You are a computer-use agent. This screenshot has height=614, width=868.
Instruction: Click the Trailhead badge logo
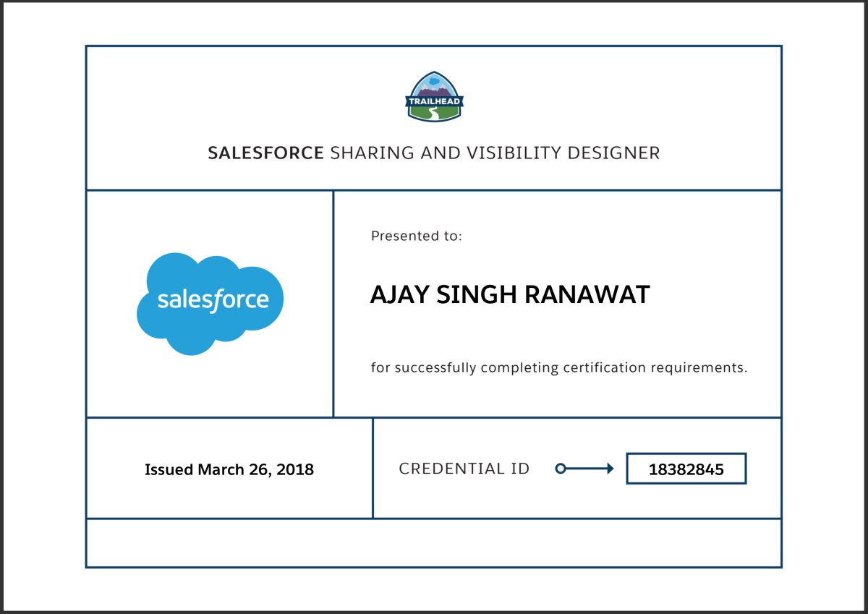434,96
